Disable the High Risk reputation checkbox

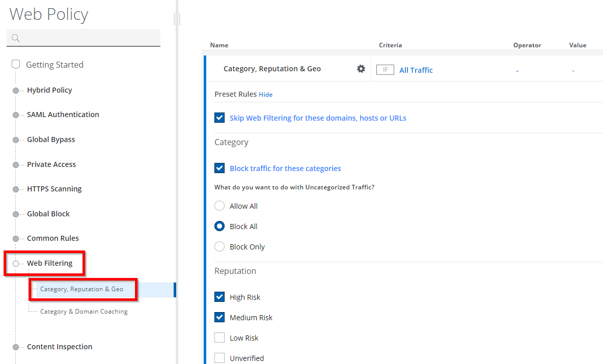[x=220, y=297]
